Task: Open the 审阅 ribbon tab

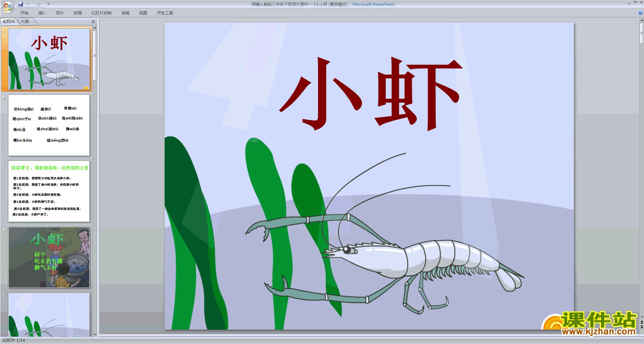Action: click(x=125, y=13)
